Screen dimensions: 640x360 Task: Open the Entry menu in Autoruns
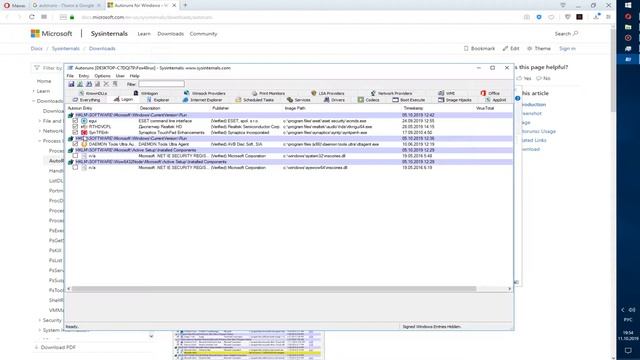84,76
